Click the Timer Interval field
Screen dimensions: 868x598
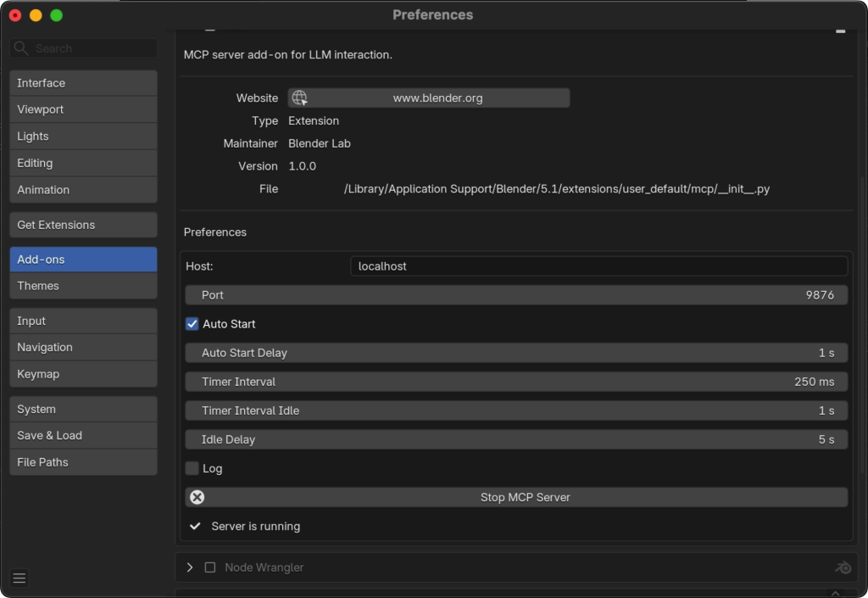[x=516, y=382]
